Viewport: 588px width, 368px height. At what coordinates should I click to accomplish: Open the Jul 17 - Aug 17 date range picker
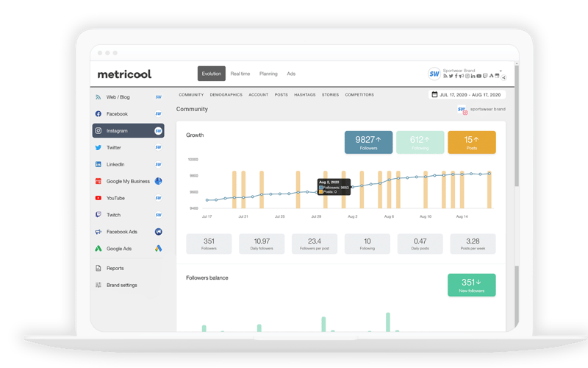tap(467, 95)
